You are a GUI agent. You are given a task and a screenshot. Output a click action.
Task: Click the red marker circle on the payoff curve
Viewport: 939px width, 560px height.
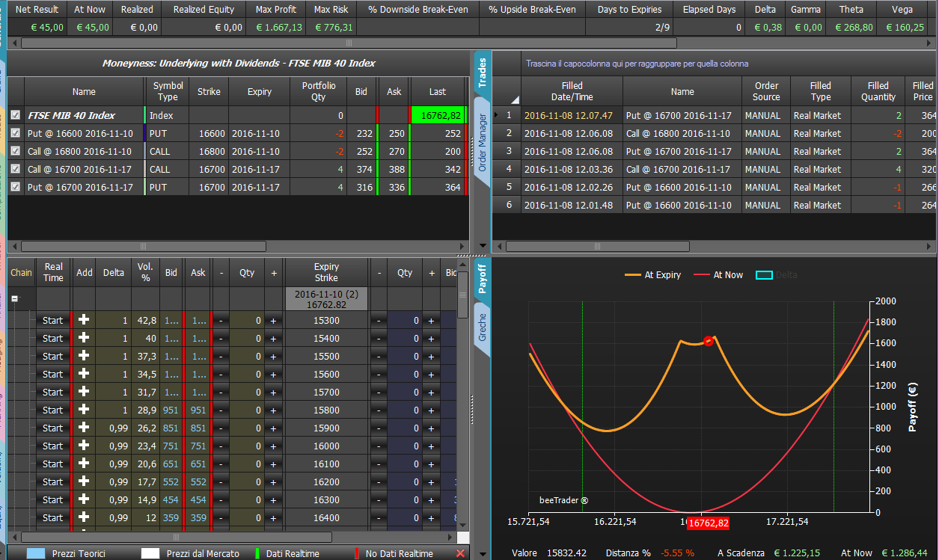[709, 341]
